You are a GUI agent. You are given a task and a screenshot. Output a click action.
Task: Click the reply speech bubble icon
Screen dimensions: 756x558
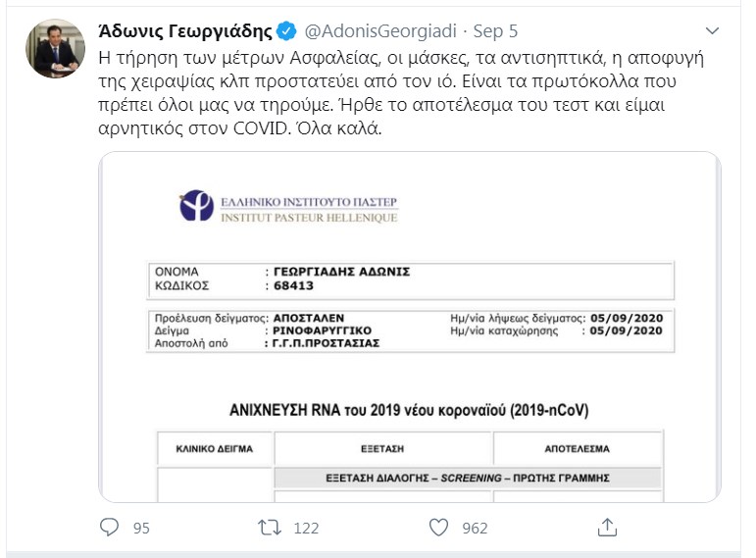tap(109, 528)
